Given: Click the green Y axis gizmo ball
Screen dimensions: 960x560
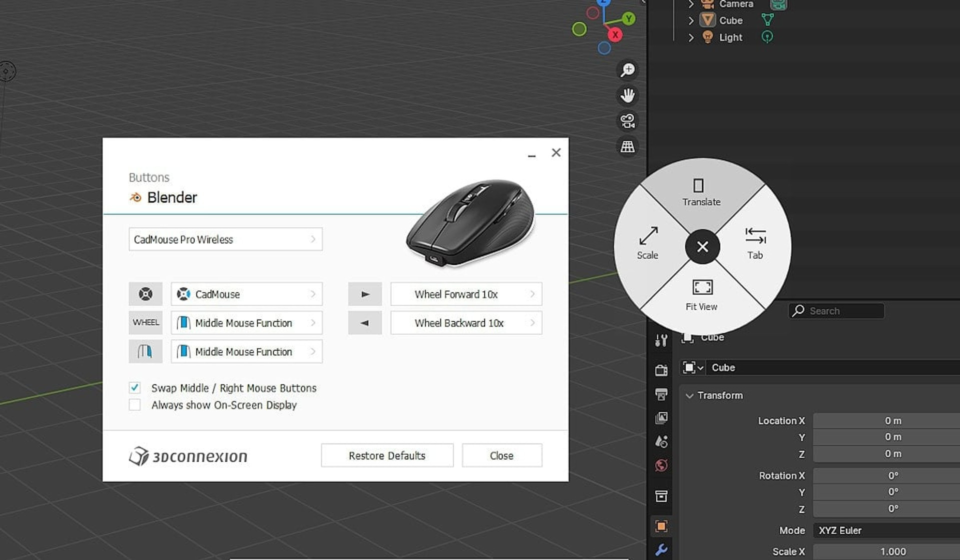Looking at the screenshot, I should [x=628, y=19].
